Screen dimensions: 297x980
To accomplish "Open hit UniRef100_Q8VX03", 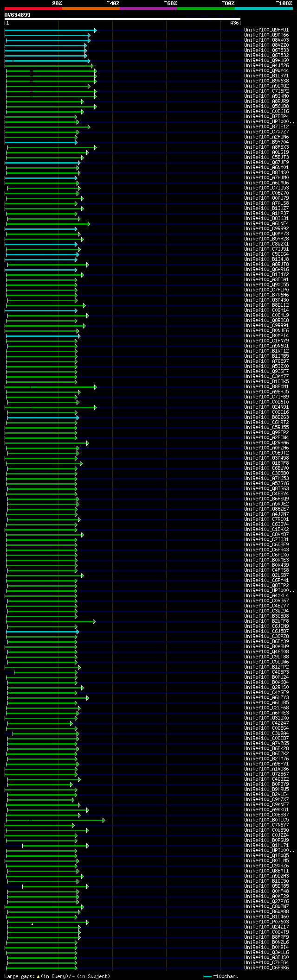I will coord(266,40).
